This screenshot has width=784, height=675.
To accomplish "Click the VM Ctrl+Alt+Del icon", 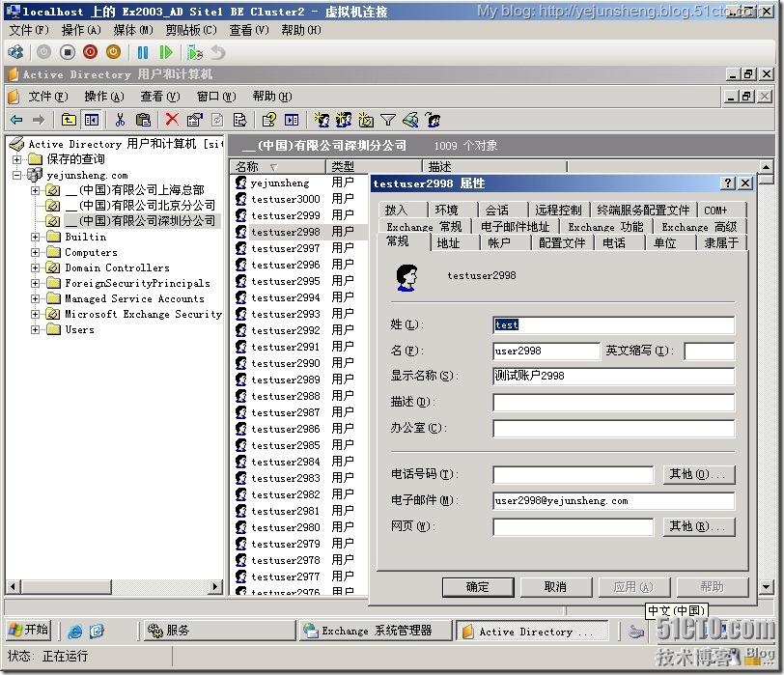I will (16, 52).
